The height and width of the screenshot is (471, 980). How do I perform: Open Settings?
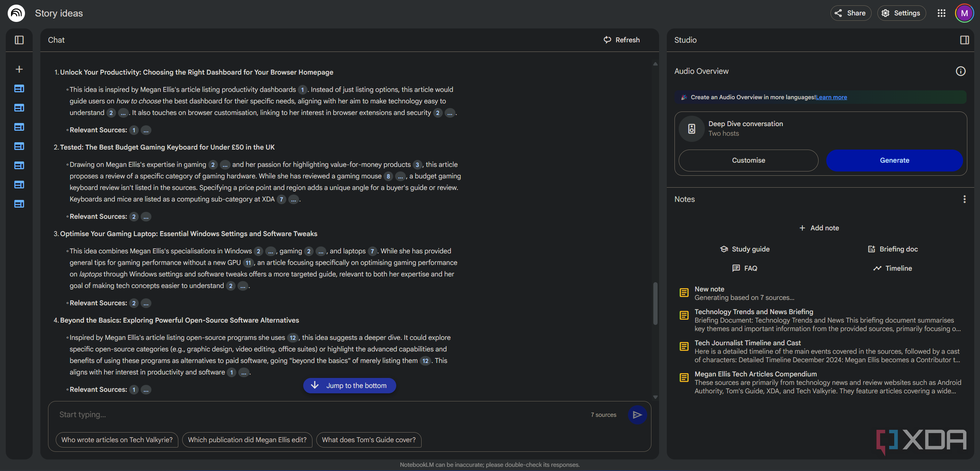point(901,13)
